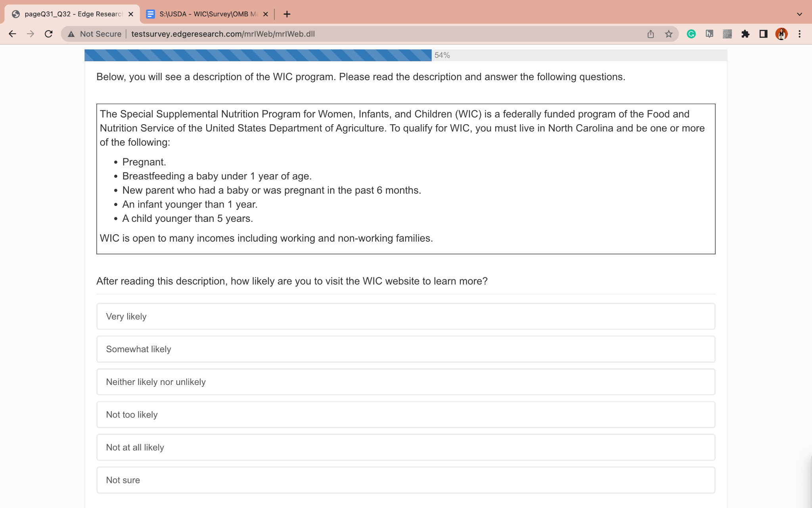The width and height of the screenshot is (812, 508).
Task: Select Neither likely nor unlikely
Action: coord(406,382)
